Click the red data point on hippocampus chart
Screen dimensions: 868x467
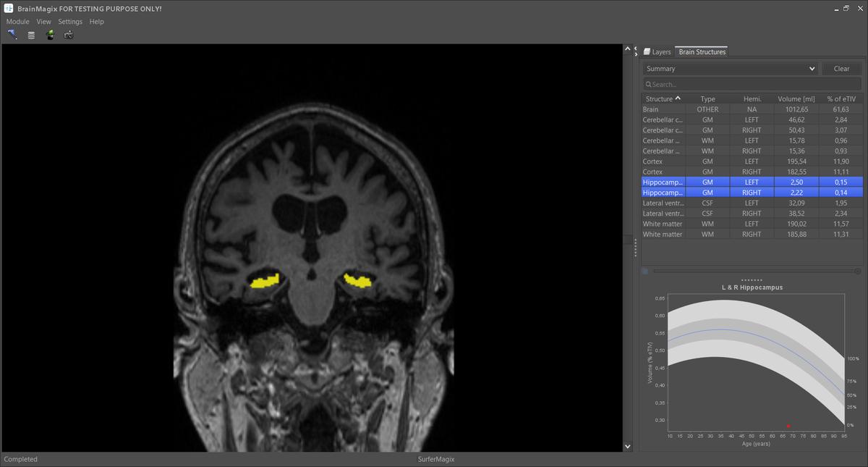788,426
